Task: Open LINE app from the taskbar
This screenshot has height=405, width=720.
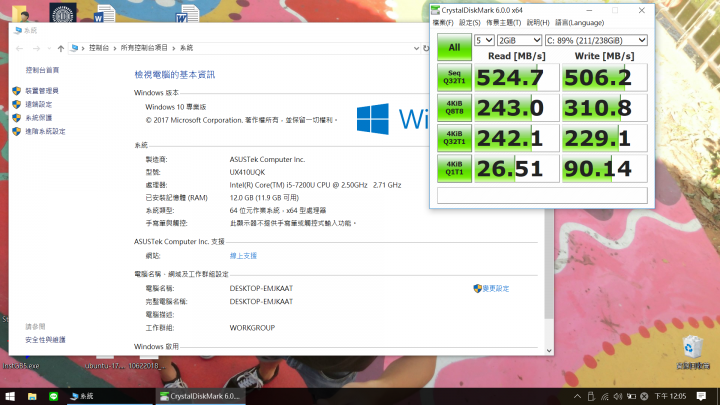Action: click(54, 396)
